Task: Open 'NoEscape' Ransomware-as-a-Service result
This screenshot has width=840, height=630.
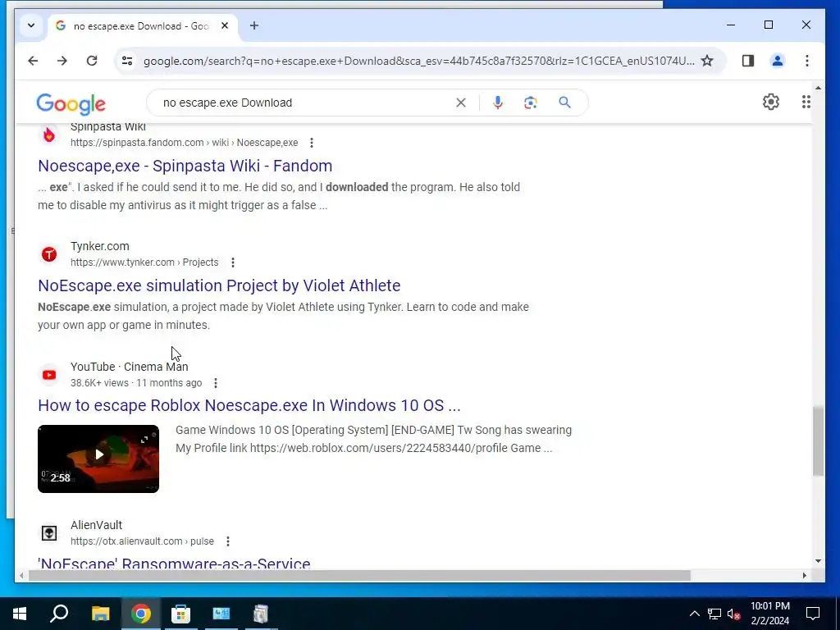Action: (174, 564)
